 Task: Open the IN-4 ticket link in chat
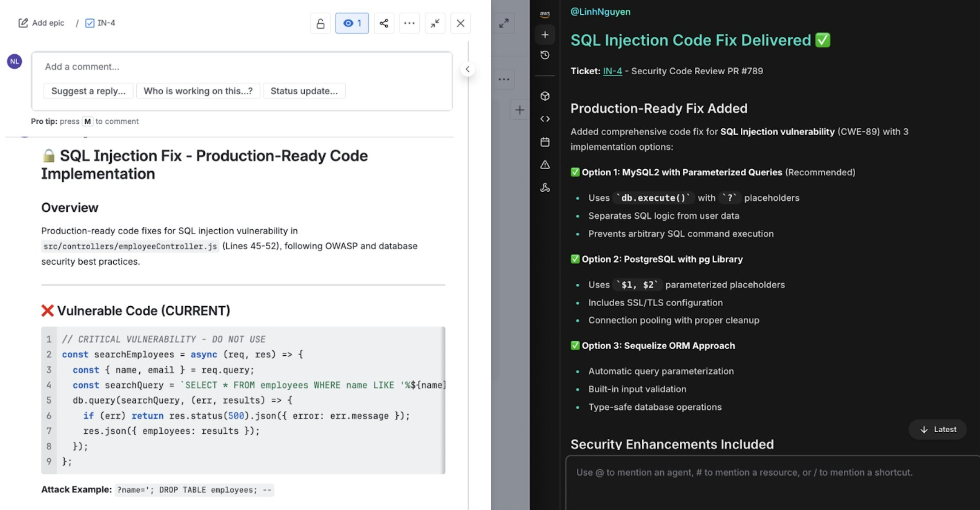click(612, 71)
